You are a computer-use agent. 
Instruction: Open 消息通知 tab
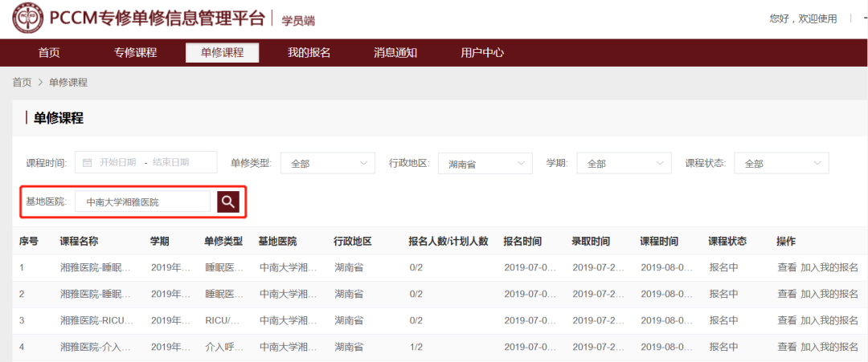tap(395, 53)
